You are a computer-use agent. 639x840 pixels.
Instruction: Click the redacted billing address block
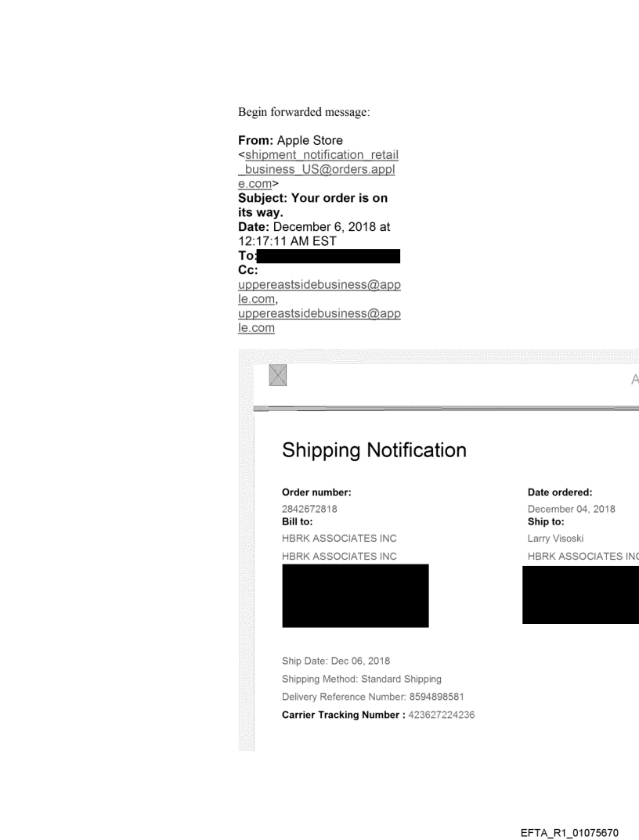355,595
